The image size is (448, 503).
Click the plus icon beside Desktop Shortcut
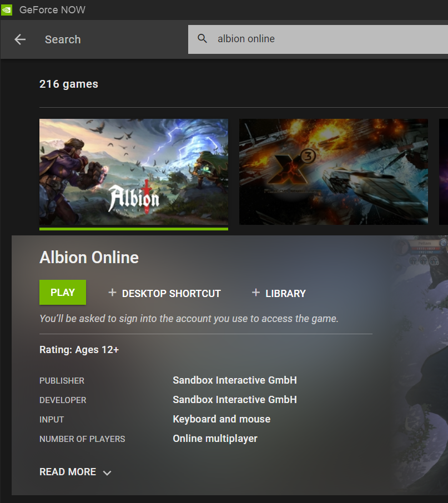click(x=112, y=293)
